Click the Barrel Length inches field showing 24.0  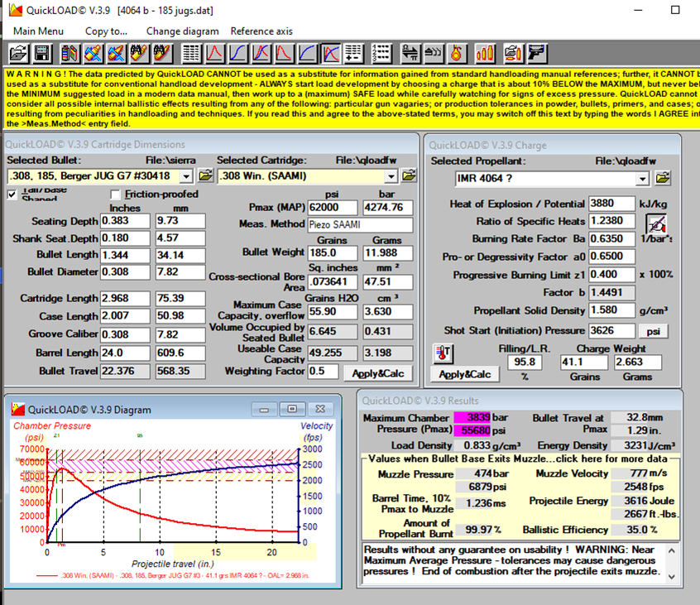pyautogui.click(x=125, y=353)
